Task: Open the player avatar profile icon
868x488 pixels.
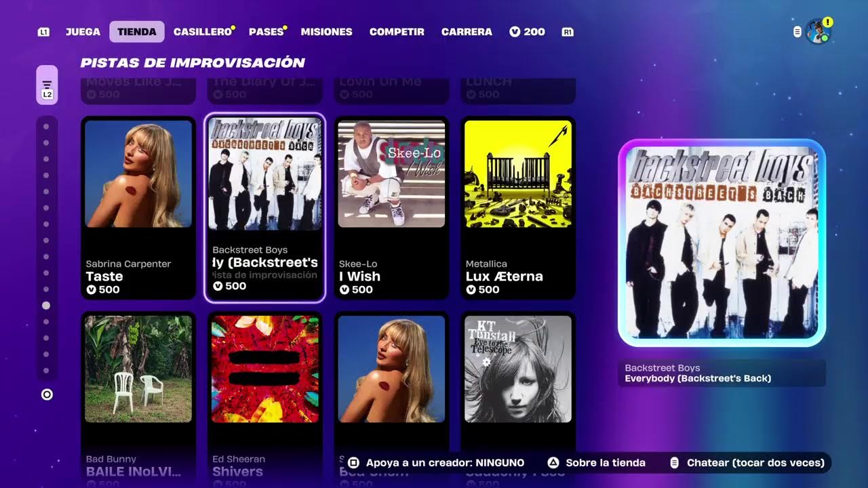Action: point(818,32)
